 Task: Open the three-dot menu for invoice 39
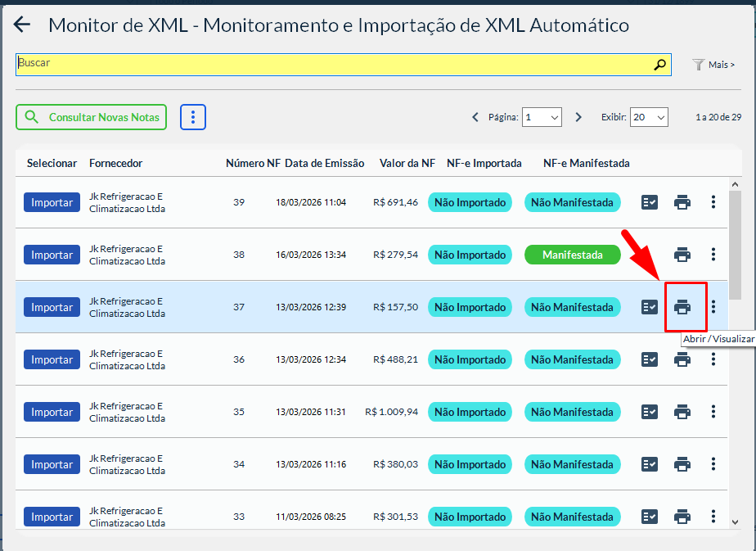pyautogui.click(x=713, y=202)
